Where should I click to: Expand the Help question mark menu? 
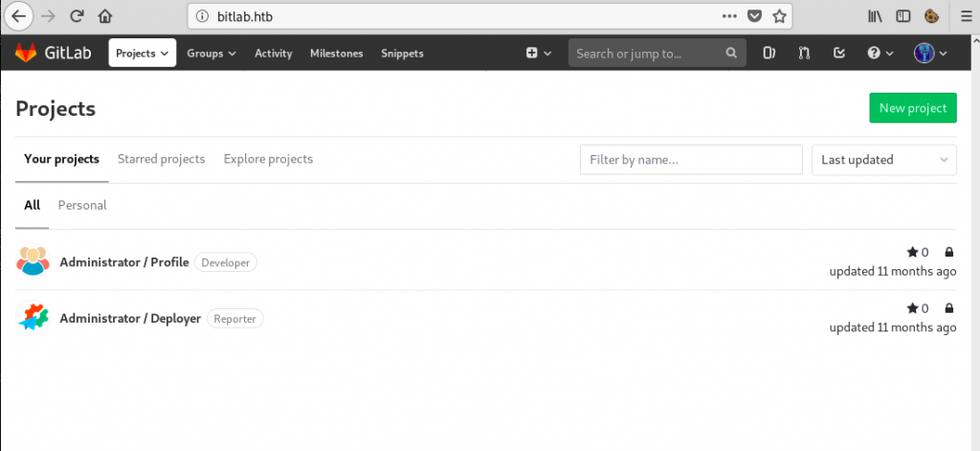coord(880,54)
